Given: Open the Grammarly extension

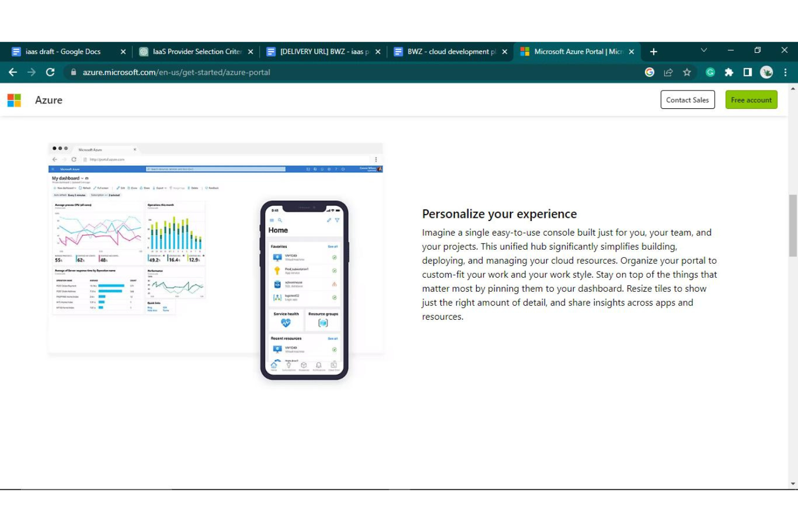Looking at the screenshot, I should click(x=710, y=72).
